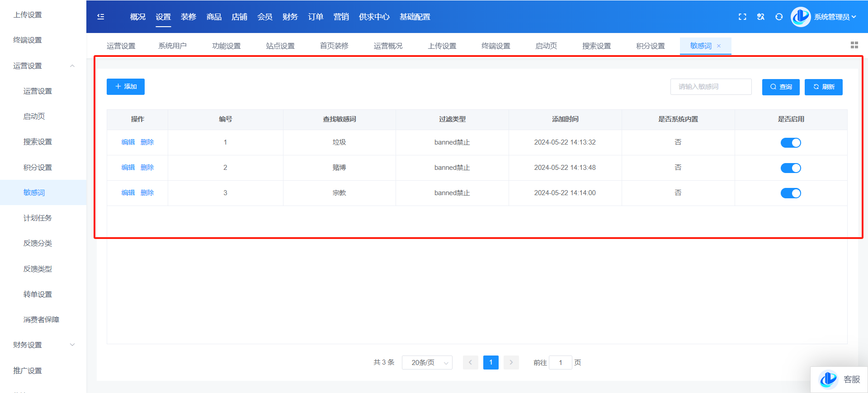The image size is (868, 393).
Task: Collapse the sidebar with the menu fold icon
Action: (x=101, y=17)
